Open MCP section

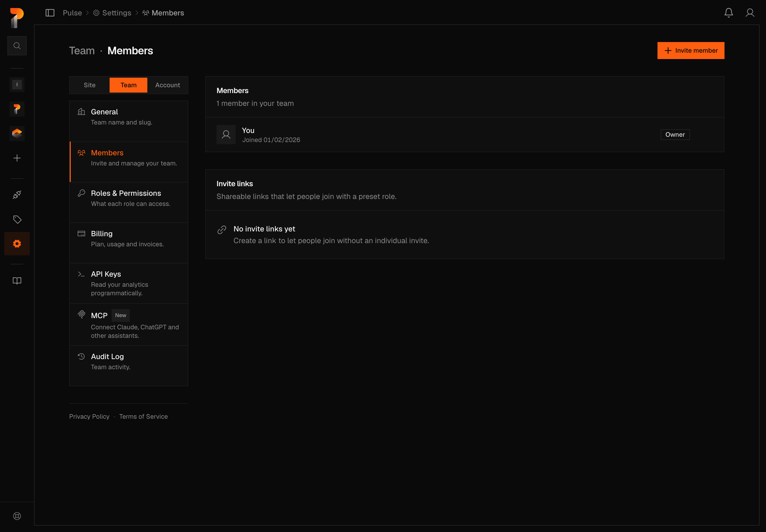tap(129, 325)
